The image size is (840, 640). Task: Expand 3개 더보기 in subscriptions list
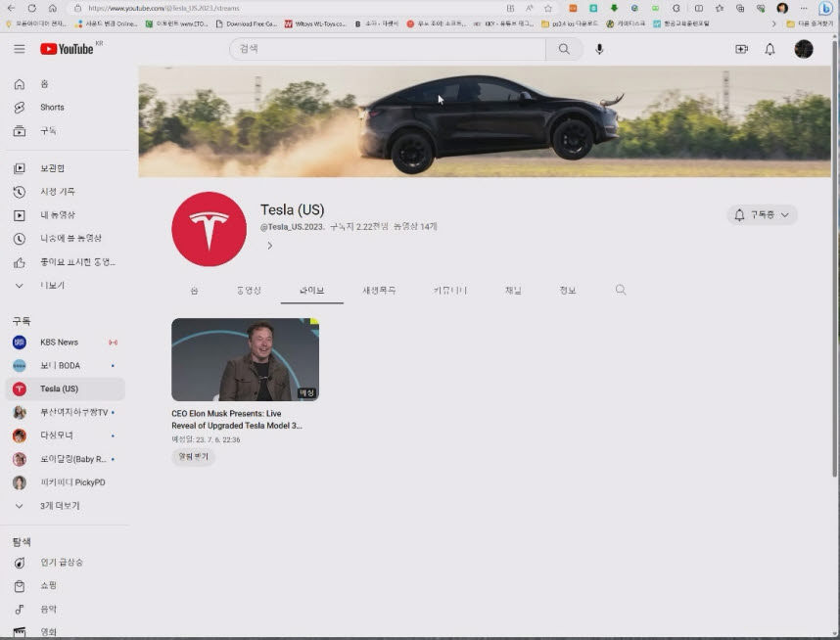tap(66, 506)
